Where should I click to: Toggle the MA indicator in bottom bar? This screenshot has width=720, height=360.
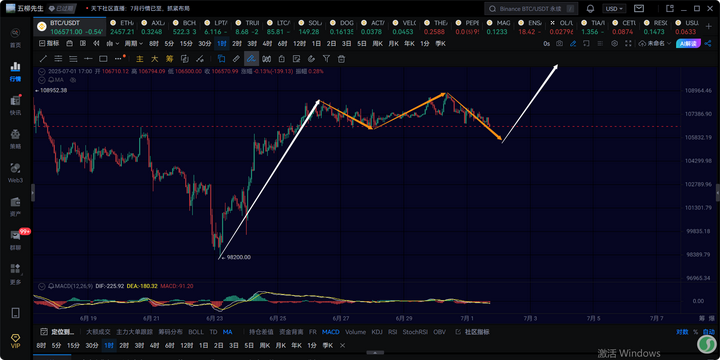(x=227, y=332)
